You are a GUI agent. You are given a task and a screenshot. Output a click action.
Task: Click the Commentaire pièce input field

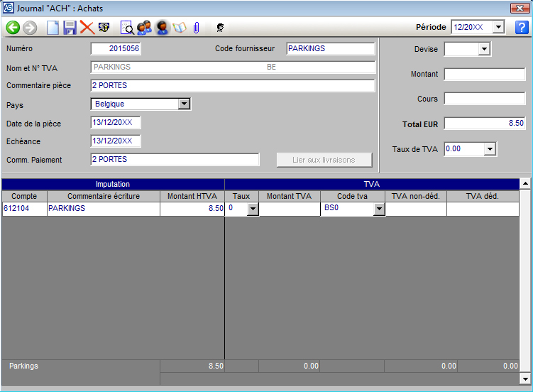coord(232,86)
